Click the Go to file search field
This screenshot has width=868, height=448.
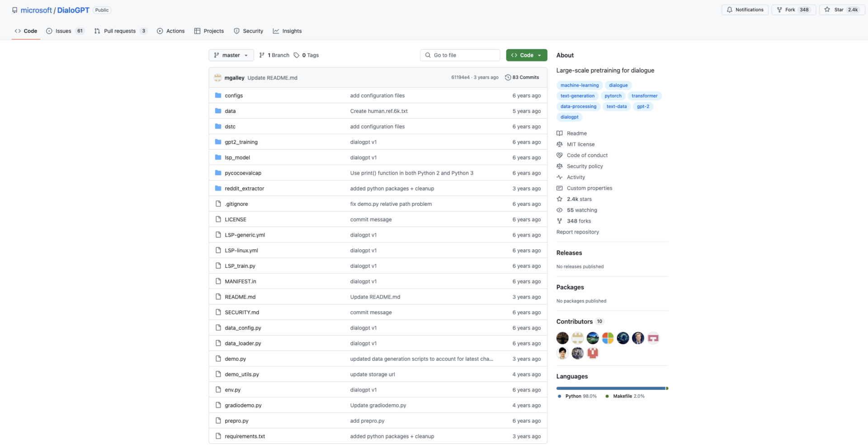(x=460, y=55)
